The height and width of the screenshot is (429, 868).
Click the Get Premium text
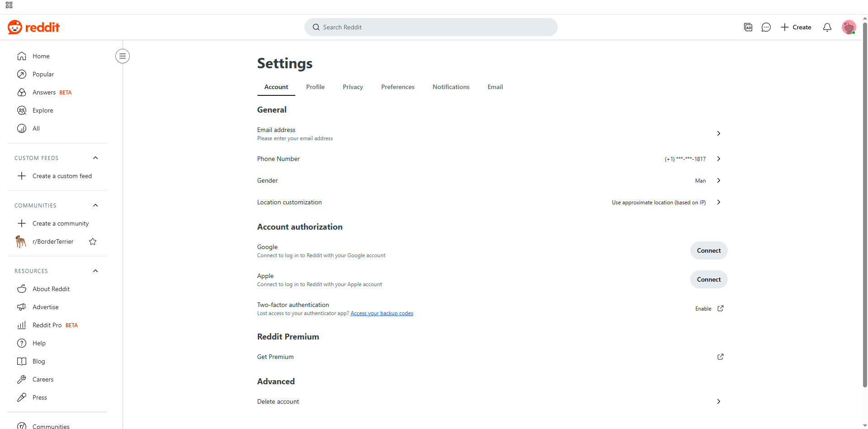tap(275, 357)
